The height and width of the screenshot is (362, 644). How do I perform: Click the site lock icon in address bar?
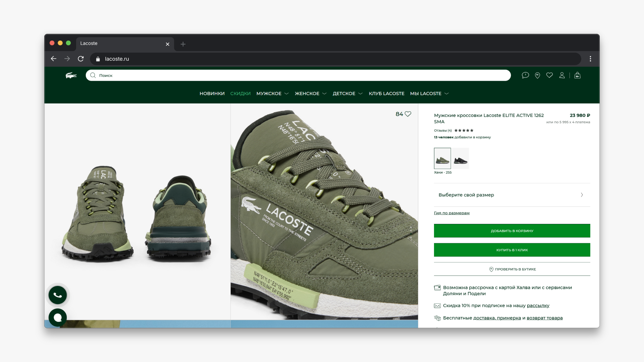[x=98, y=59]
